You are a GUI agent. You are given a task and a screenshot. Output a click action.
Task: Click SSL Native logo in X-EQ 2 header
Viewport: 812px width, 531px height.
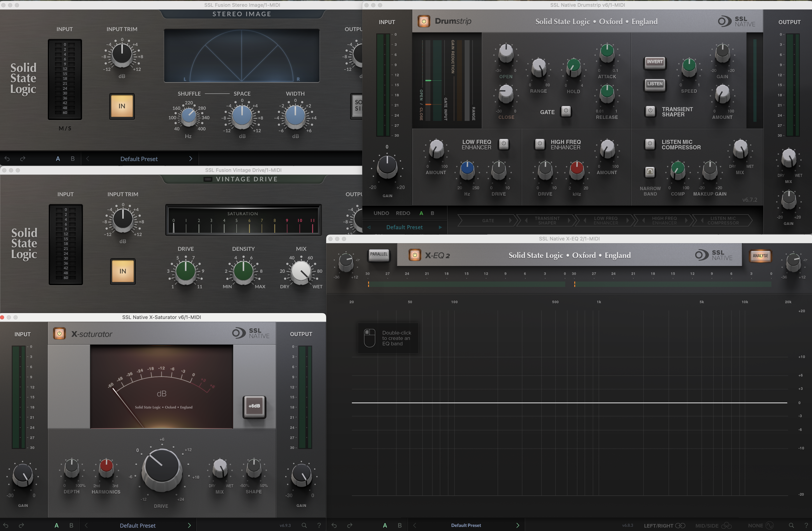tap(714, 255)
